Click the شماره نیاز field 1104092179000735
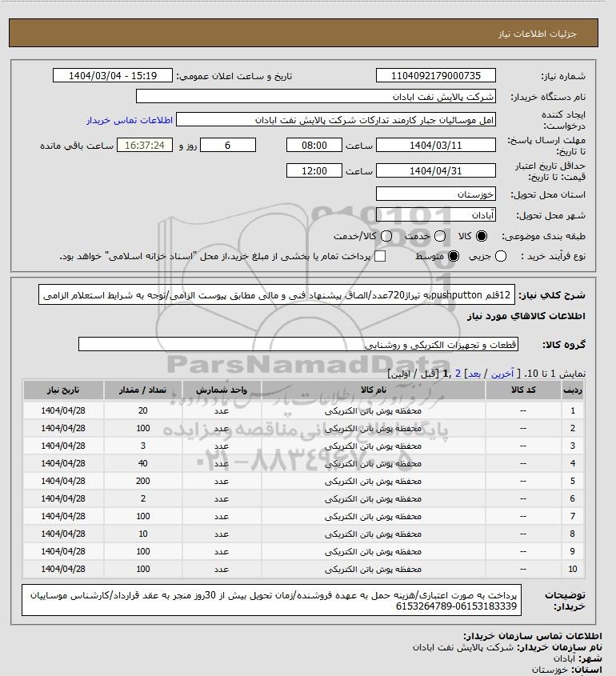Screen dimensions: 616x676 click(436, 75)
